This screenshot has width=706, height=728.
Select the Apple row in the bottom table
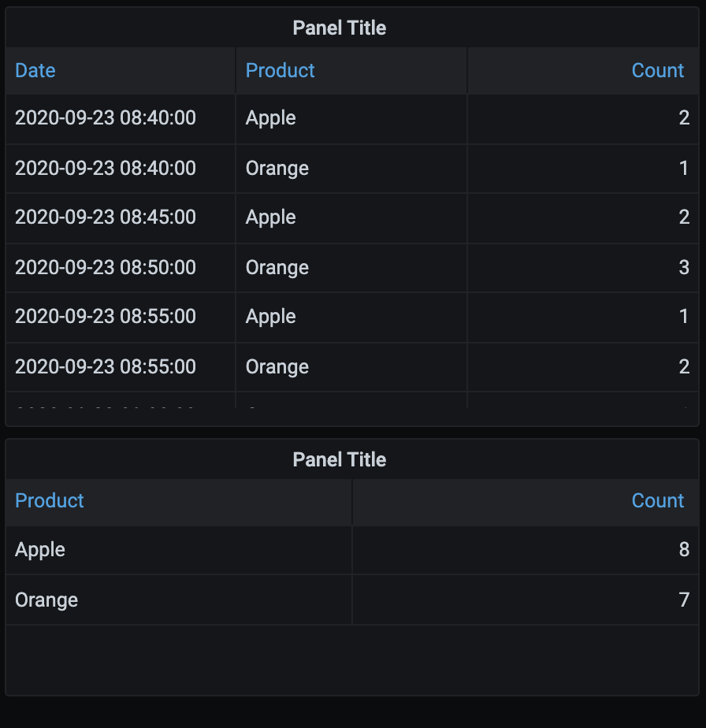(x=40, y=550)
